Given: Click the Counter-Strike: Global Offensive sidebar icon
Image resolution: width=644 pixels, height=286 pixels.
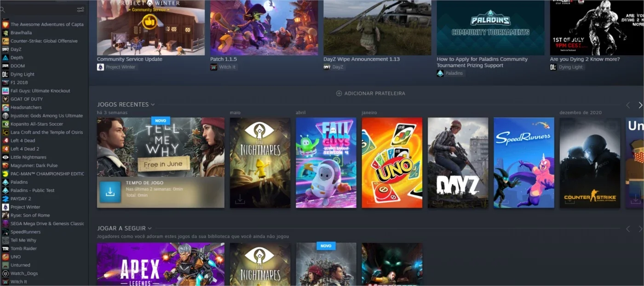Looking at the screenshot, I should 6,41.
